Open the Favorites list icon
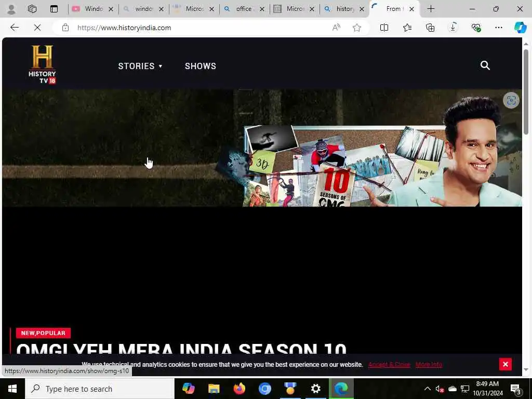Image resolution: width=532 pixels, height=399 pixels. pos(407,28)
